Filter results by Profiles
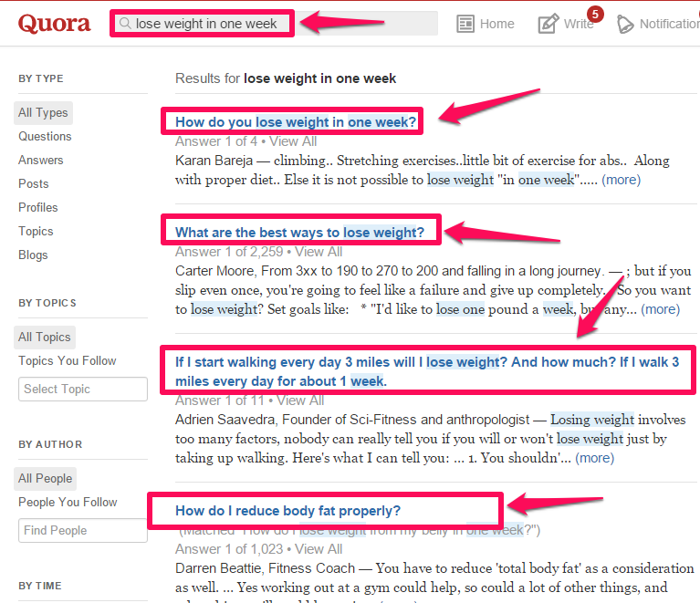700x603 pixels. 38,208
